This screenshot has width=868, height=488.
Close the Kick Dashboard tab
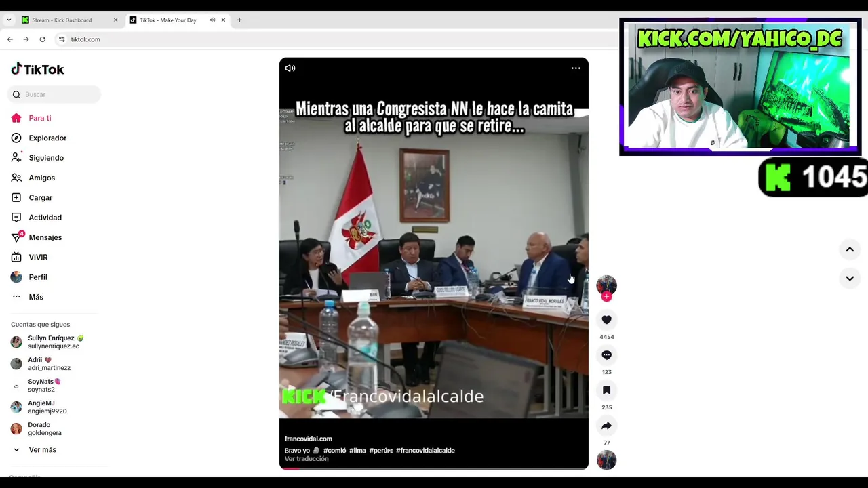point(115,20)
